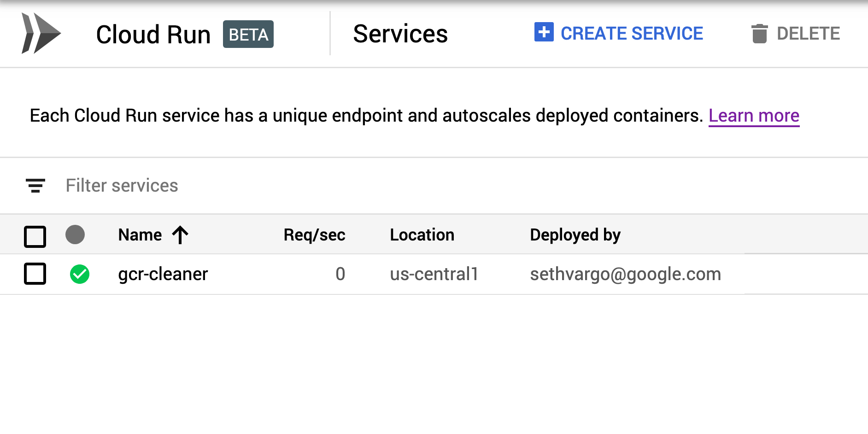Click the trash can icon
The width and height of the screenshot is (868, 434).
pos(759,34)
